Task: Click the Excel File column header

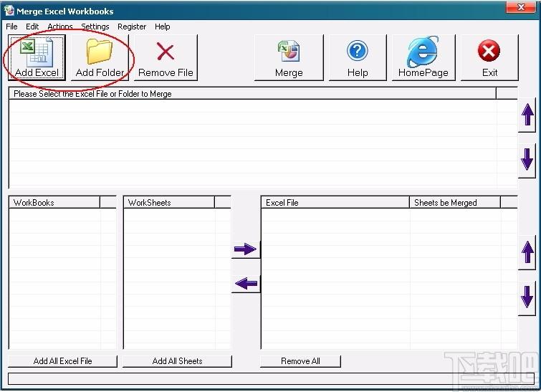Action: [335, 203]
